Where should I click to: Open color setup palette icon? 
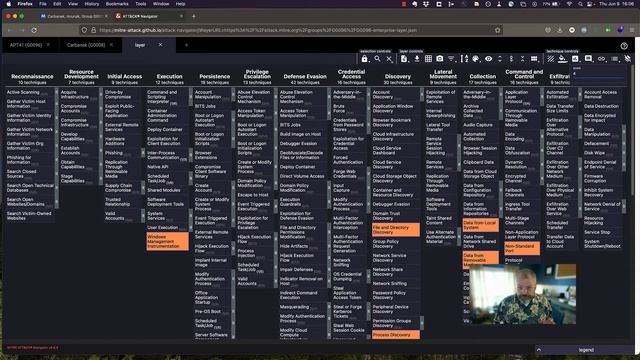click(476, 59)
